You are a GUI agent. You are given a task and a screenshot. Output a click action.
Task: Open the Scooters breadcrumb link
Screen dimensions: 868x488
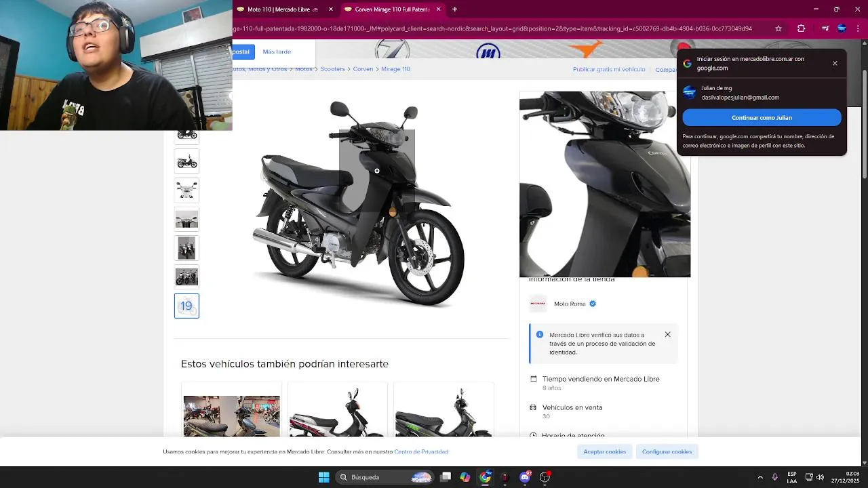point(332,69)
